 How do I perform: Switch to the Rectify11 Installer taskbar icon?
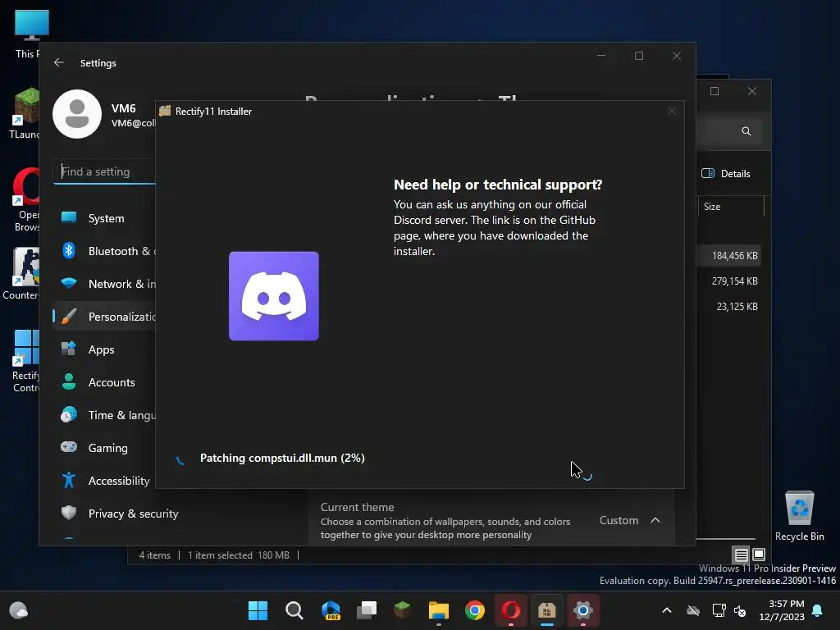tap(547, 610)
